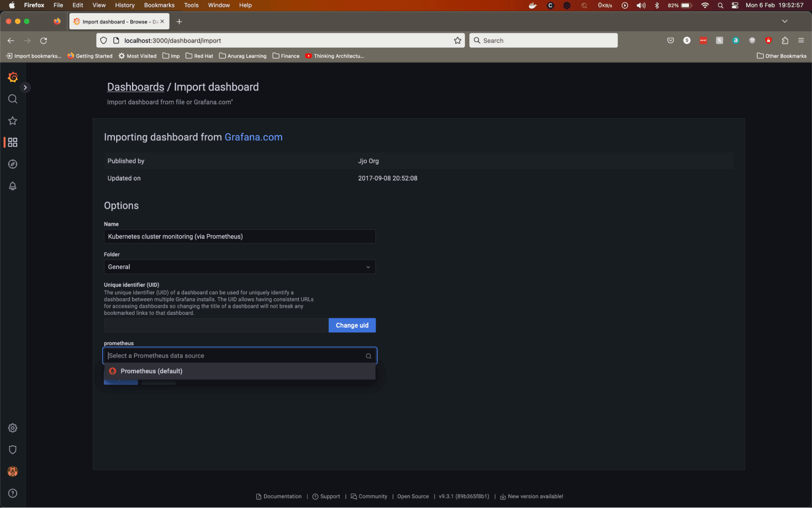The height and width of the screenshot is (508, 812).
Task: Click the Prometheus data source select field
Action: coord(236,356)
